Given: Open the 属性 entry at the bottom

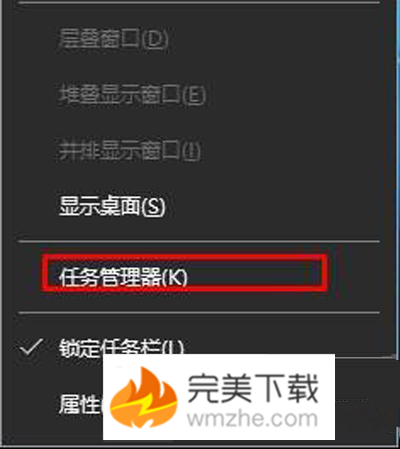Looking at the screenshot, I should pyautogui.click(x=81, y=403).
